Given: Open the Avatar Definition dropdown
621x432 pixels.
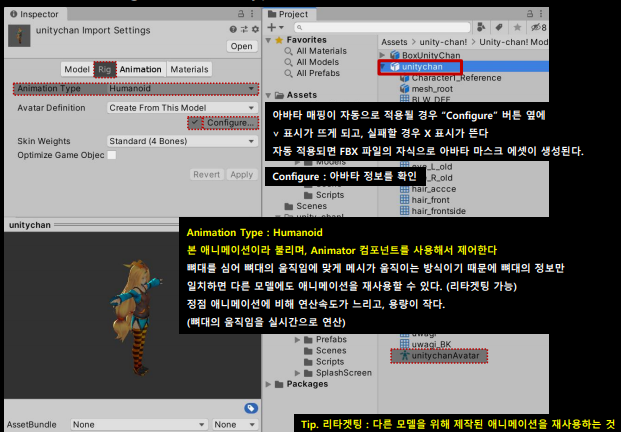Looking at the screenshot, I should point(182,108).
